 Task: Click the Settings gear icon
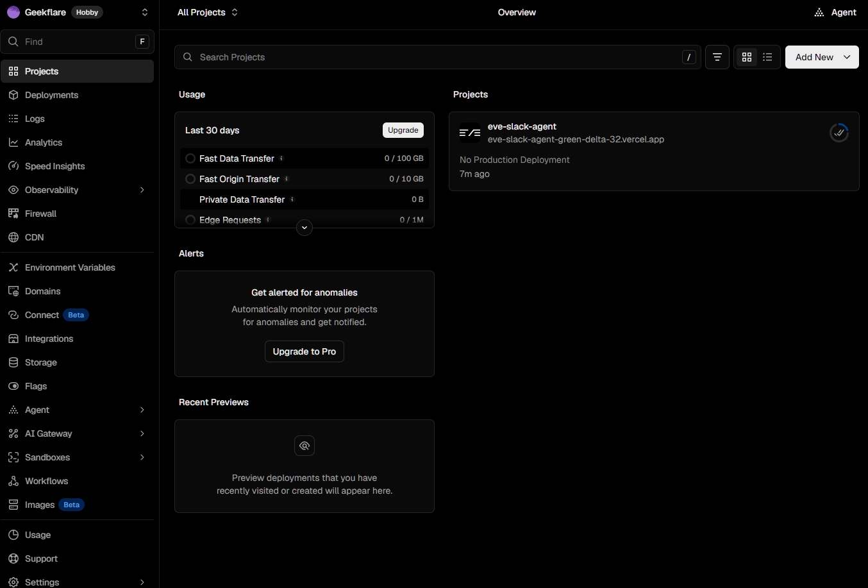pos(13,582)
